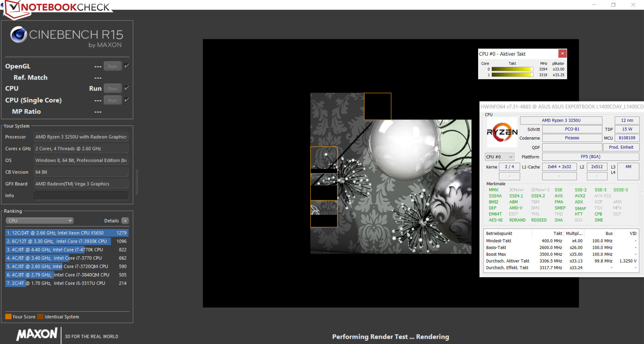
Task: Click the Kerne 2 / 4 field
Action: tap(509, 167)
